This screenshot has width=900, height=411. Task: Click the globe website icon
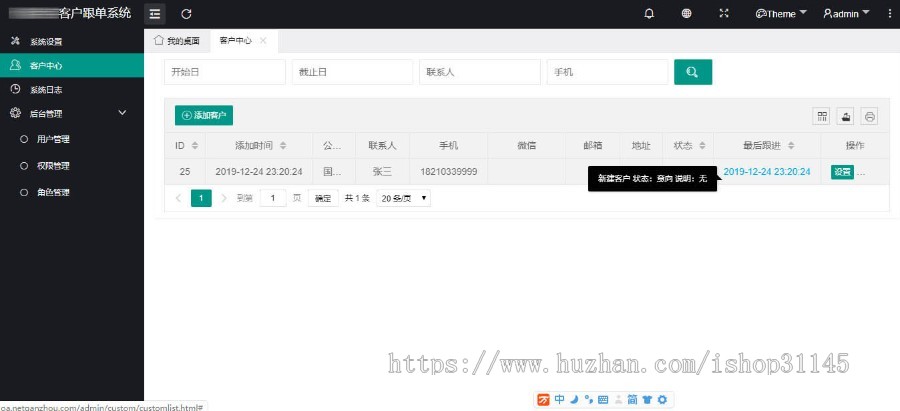[686, 14]
